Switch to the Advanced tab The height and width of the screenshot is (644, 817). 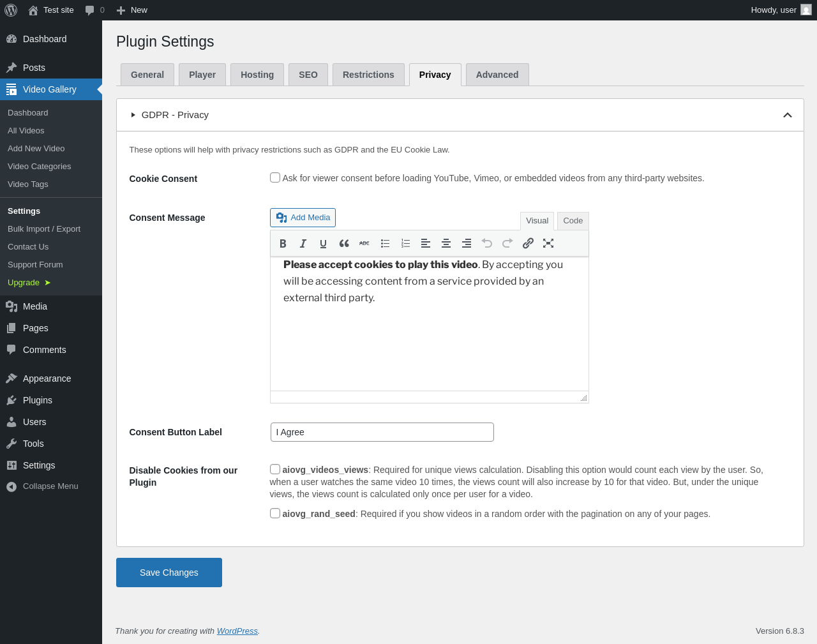point(497,75)
